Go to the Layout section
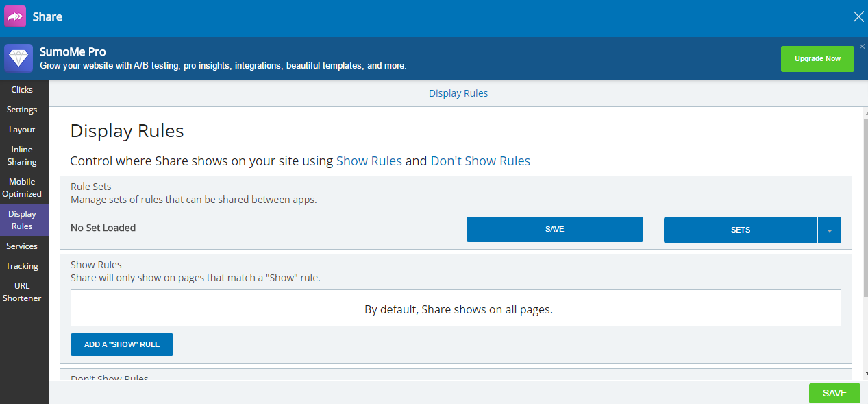This screenshot has height=404, width=868. coord(22,130)
